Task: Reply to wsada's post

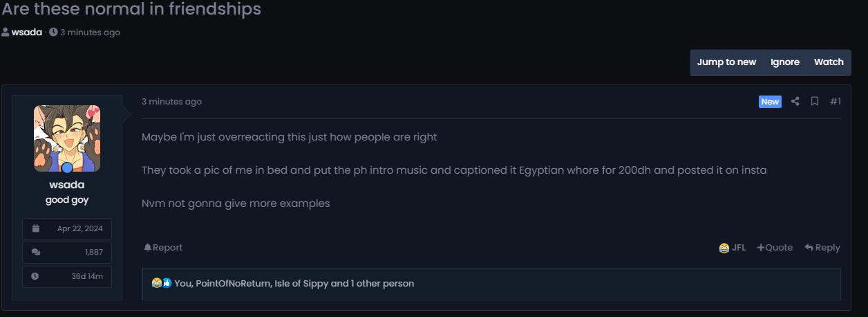Action: coord(822,248)
